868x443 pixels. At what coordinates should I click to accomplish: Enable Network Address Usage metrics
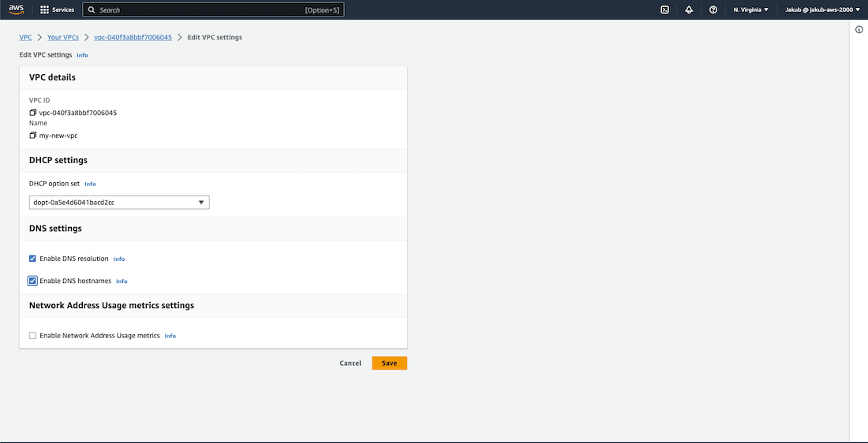point(32,336)
